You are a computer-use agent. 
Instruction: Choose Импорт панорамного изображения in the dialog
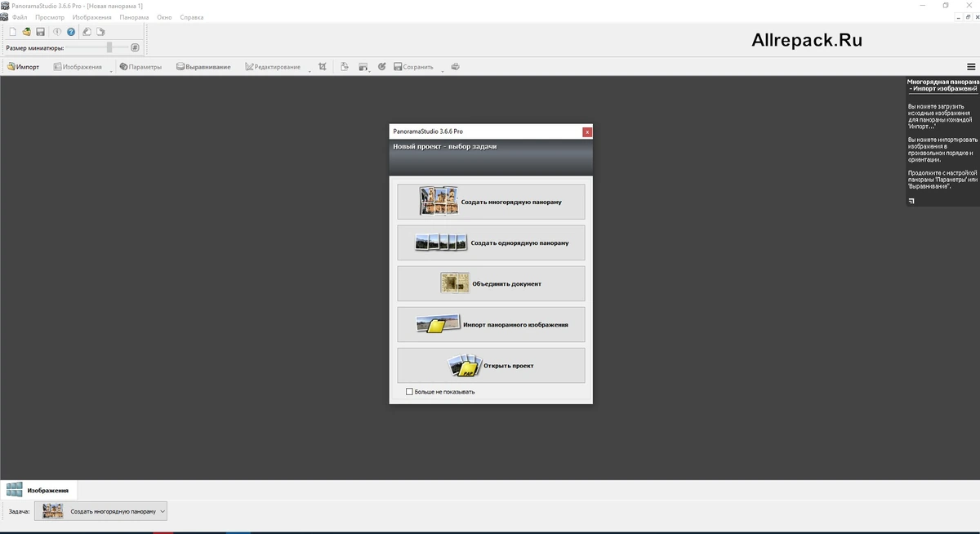click(x=491, y=324)
